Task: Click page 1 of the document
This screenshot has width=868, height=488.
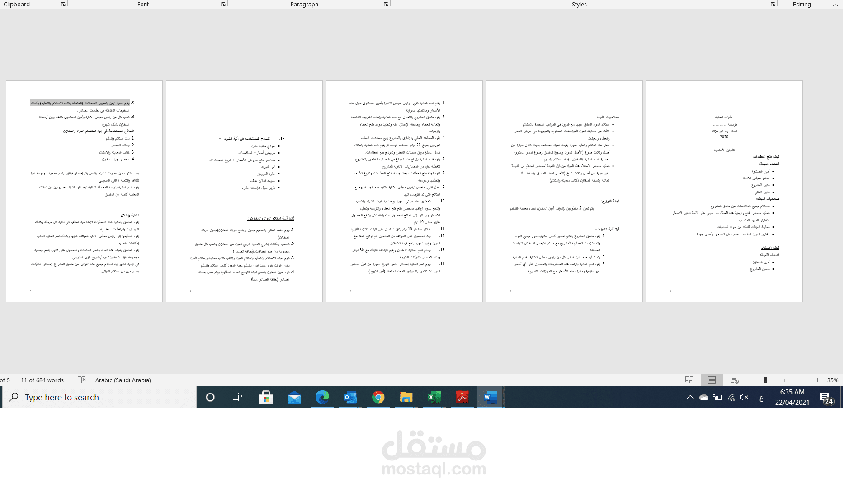Action: point(724,191)
